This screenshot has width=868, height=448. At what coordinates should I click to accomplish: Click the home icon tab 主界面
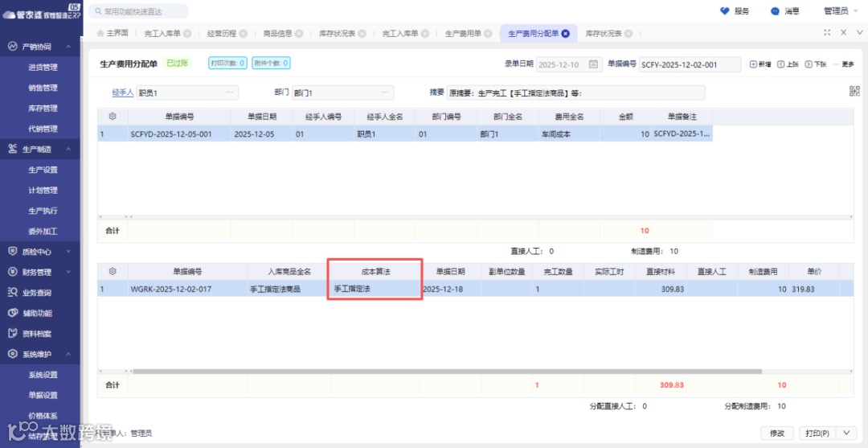pos(113,33)
